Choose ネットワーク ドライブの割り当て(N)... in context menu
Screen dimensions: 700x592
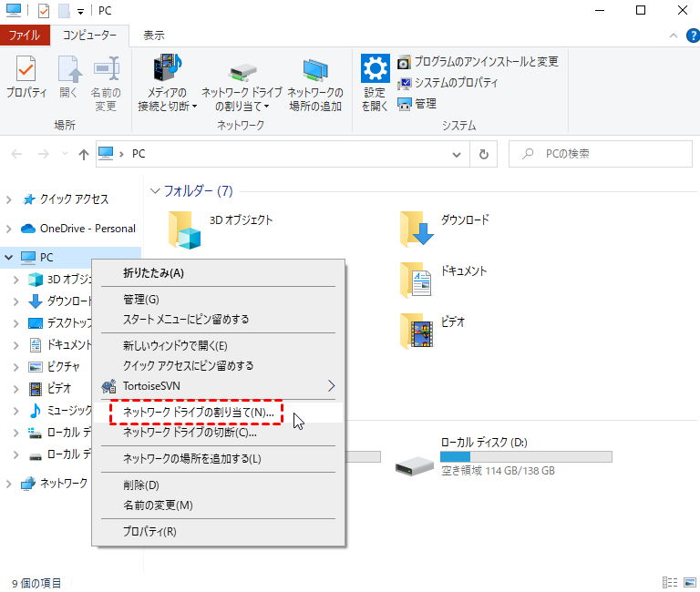(219, 413)
